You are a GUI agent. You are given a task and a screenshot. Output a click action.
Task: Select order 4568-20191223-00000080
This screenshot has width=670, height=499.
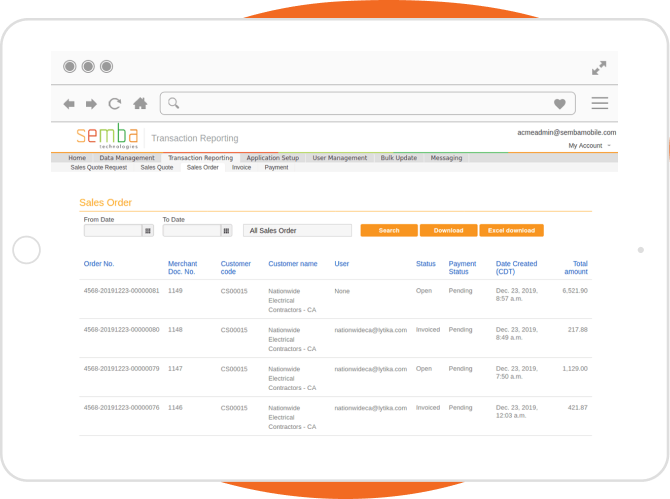121,329
